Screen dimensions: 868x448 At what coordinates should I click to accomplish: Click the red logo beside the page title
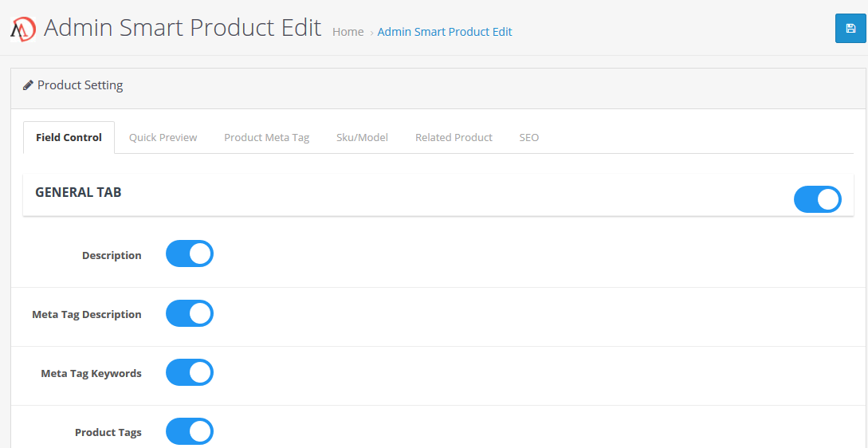[23, 29]
